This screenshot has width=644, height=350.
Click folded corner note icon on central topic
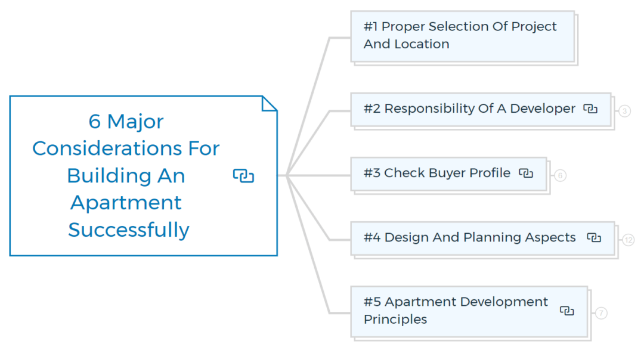[x=270, y=103]
